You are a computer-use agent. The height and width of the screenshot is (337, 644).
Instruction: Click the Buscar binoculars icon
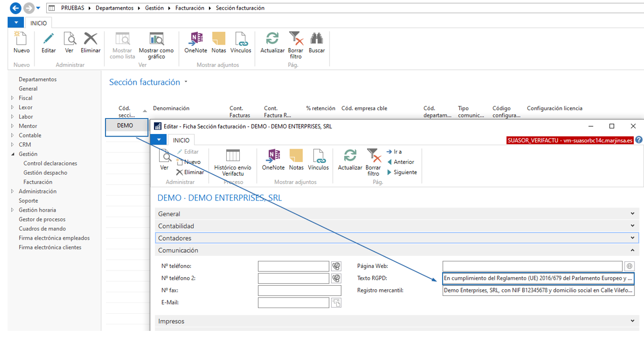(316, 39)
